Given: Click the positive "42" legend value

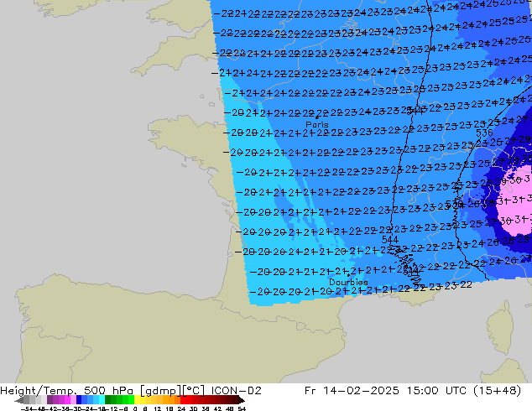Looking at the screenshot, I should pyautogui.click(x=217, y=409).
